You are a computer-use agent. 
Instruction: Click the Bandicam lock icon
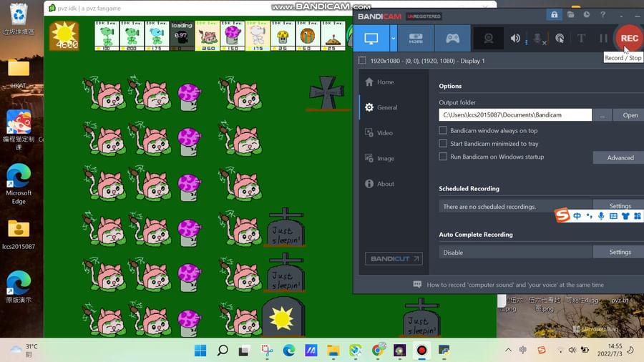pyautogui.click(x=554, y=15)
